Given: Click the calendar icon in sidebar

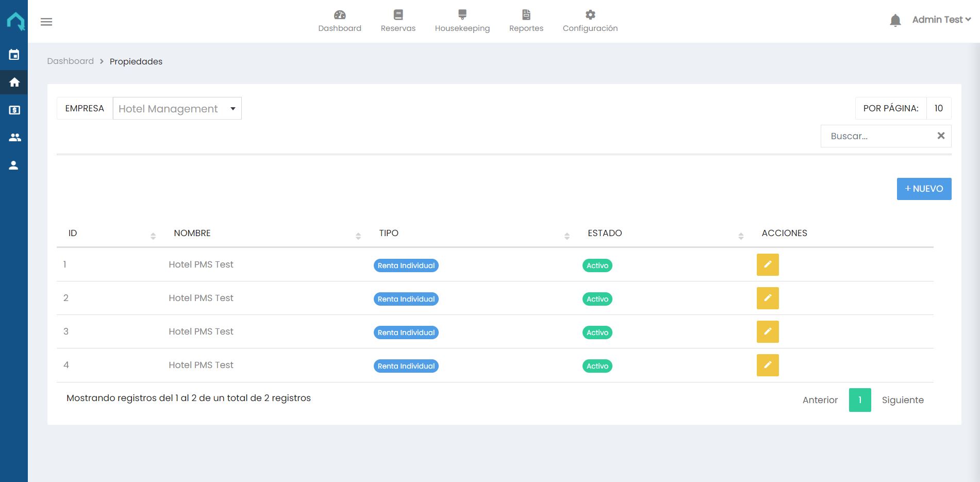Looking at the screenshot, I should coord(14,55).
